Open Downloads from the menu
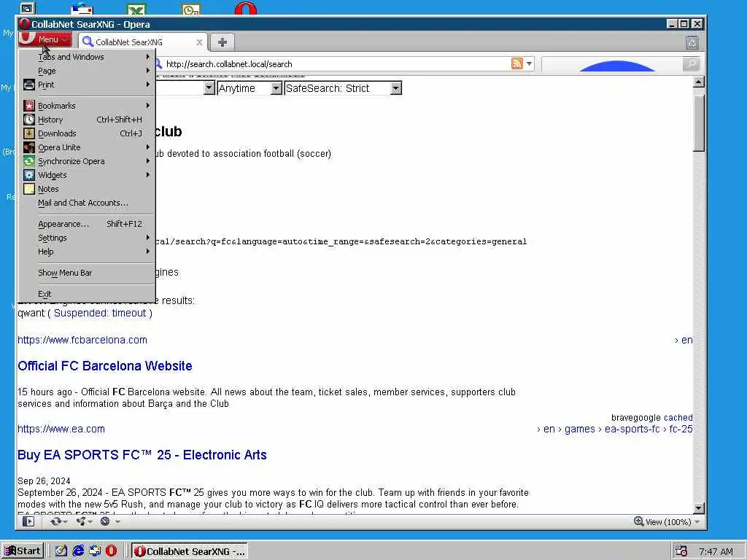Screen dimensions: 747x560 coord(88,133)
